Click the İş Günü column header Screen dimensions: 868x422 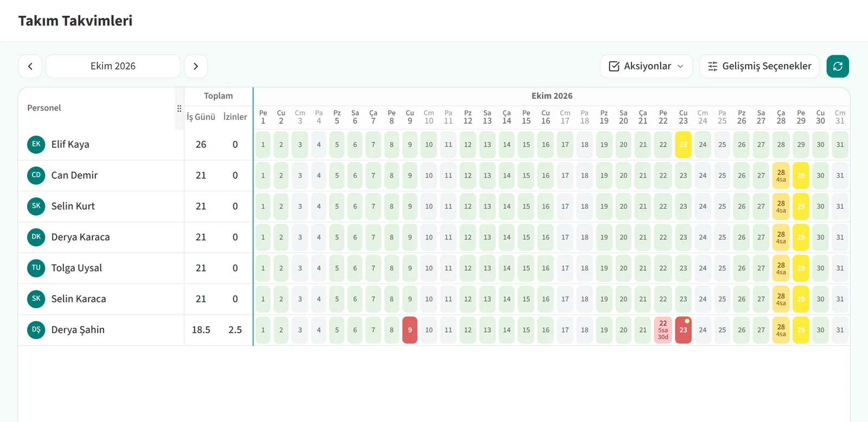[201, 117]
